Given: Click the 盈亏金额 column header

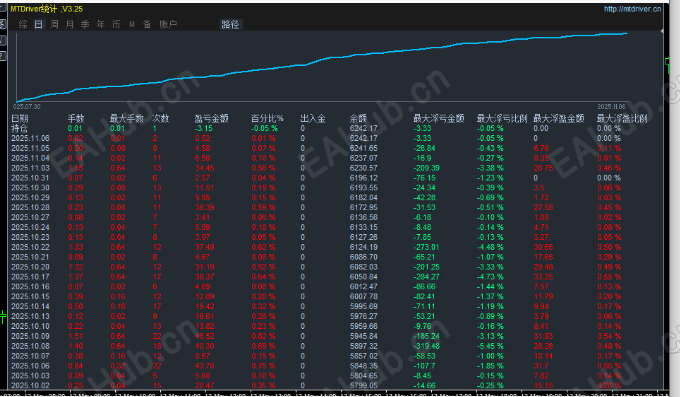Looking at the screenshot, I should click(211, 118).
